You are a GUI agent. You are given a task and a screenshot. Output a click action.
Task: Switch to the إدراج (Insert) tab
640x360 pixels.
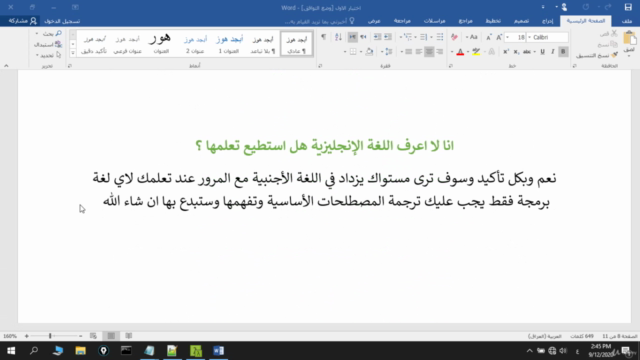pyautogui.click(x=547, y=21)
